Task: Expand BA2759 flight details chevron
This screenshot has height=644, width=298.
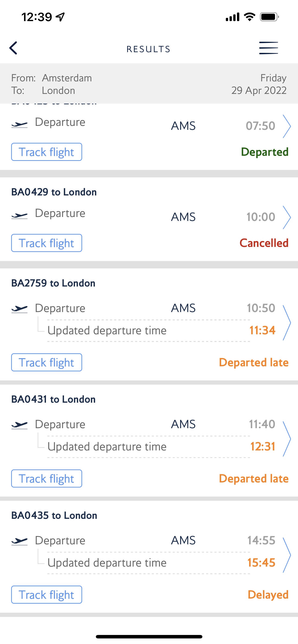Action: (x=286, y=322)
